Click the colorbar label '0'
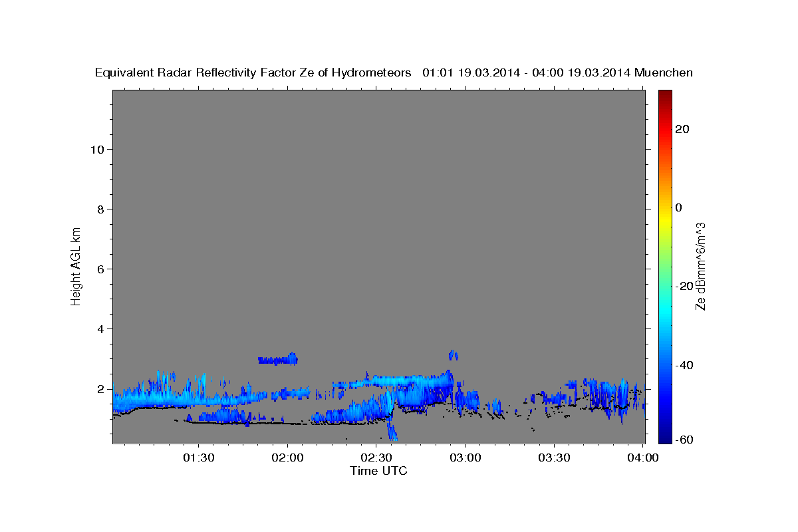The width and height of the screenshot is (798, 532). coord(679,207)
